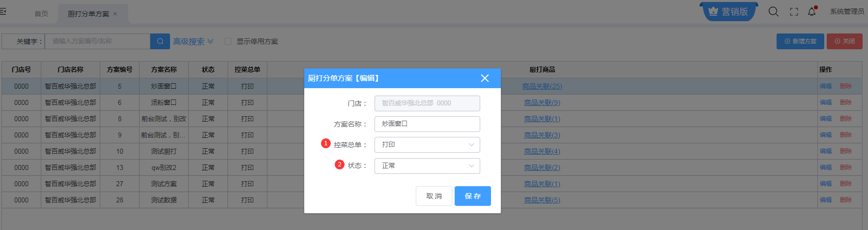Click 删除 for the 测试数据 row
This screenshot has height=230, width=868.
[845, 200]
